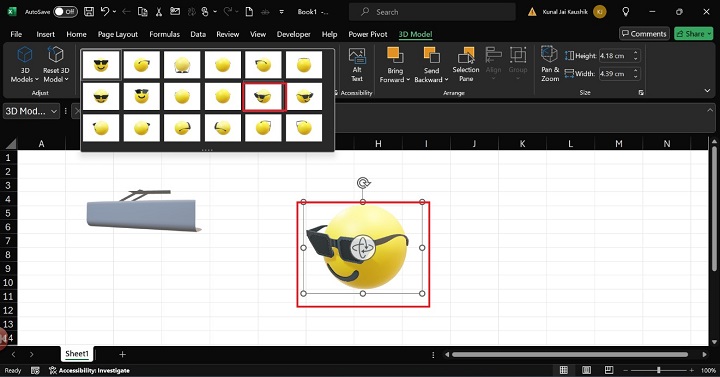Click the zoom slider handle

pyautogui.click(x=658, y=370)
